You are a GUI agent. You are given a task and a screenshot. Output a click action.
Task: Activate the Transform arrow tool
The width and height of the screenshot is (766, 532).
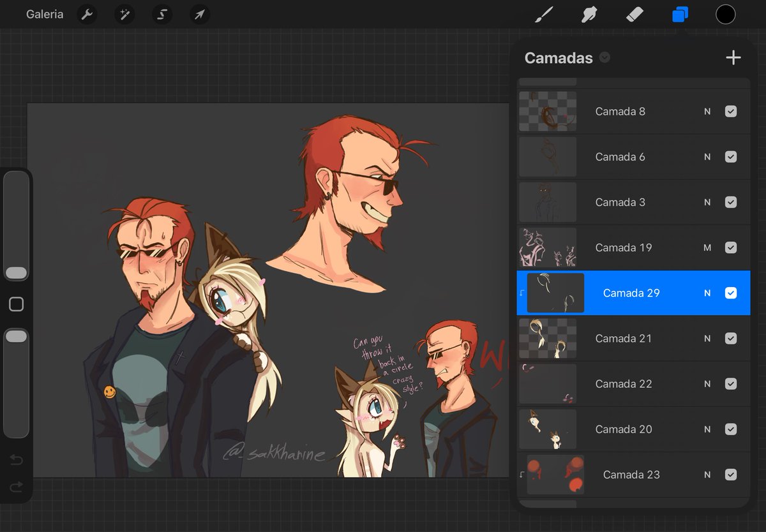(200, 14)
